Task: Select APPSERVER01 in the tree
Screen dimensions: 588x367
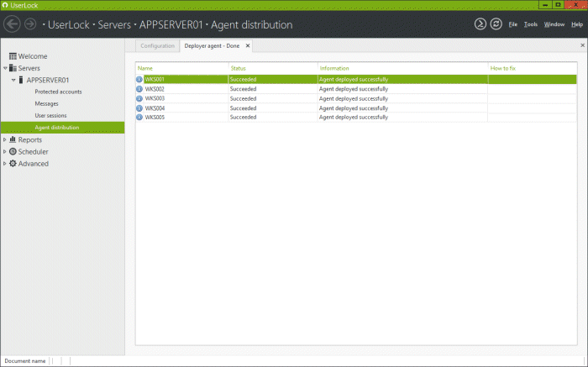Action: pos(48,80)
